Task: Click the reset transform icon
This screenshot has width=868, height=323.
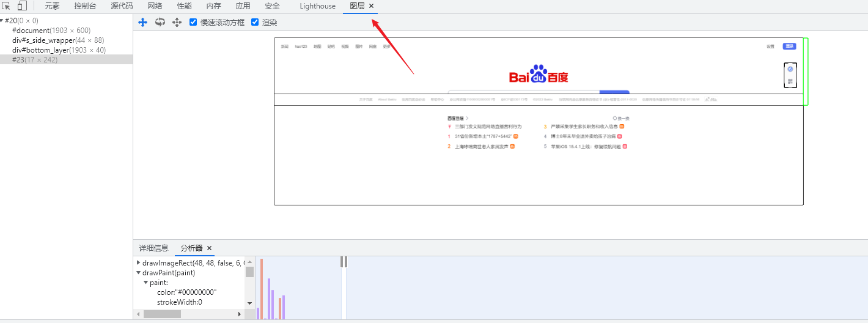Action: point(177,22)
